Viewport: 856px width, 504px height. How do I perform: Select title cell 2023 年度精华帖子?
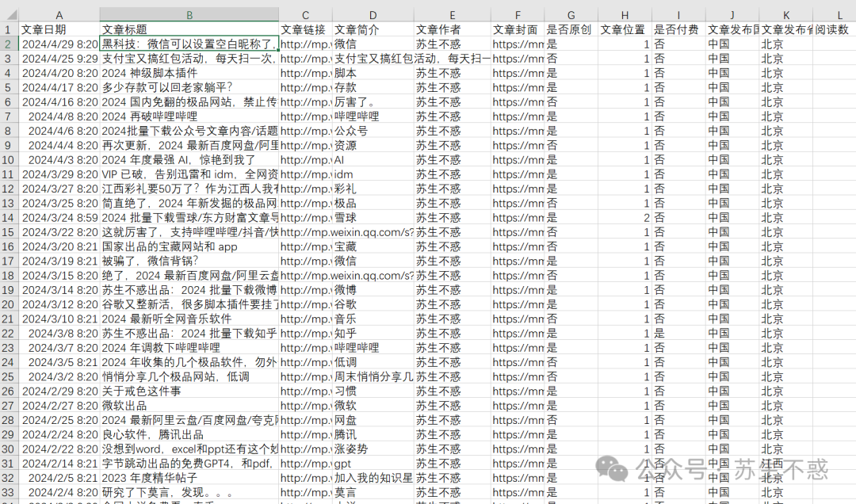[x=189, y=479]
